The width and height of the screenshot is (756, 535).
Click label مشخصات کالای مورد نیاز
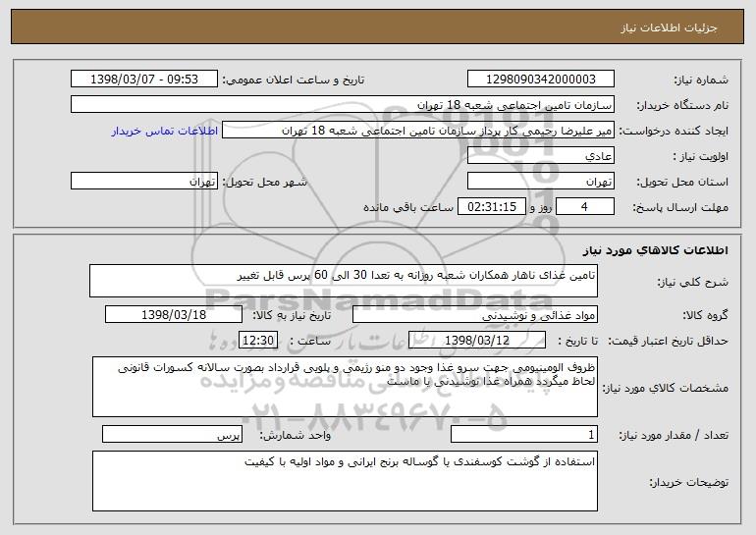point(666,388)
